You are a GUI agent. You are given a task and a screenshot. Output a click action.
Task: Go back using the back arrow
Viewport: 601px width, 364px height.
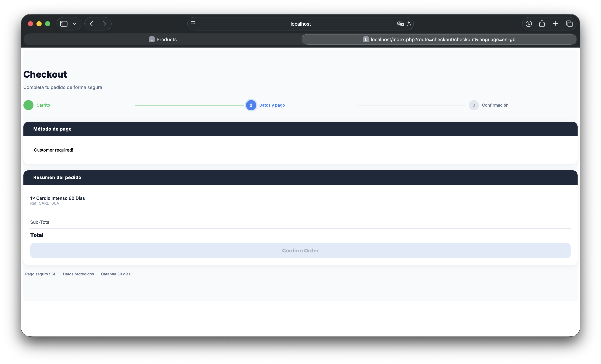[x=91, y=24]
